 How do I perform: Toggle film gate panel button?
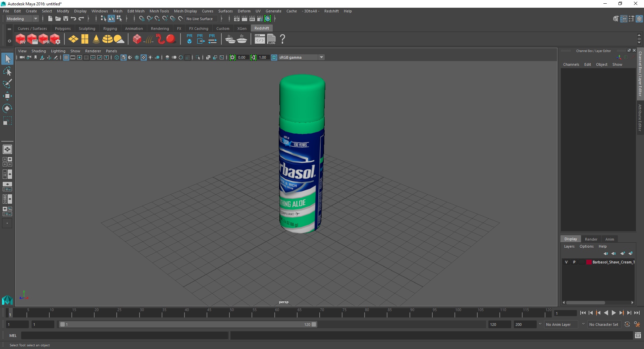click(x=73, y=57)
